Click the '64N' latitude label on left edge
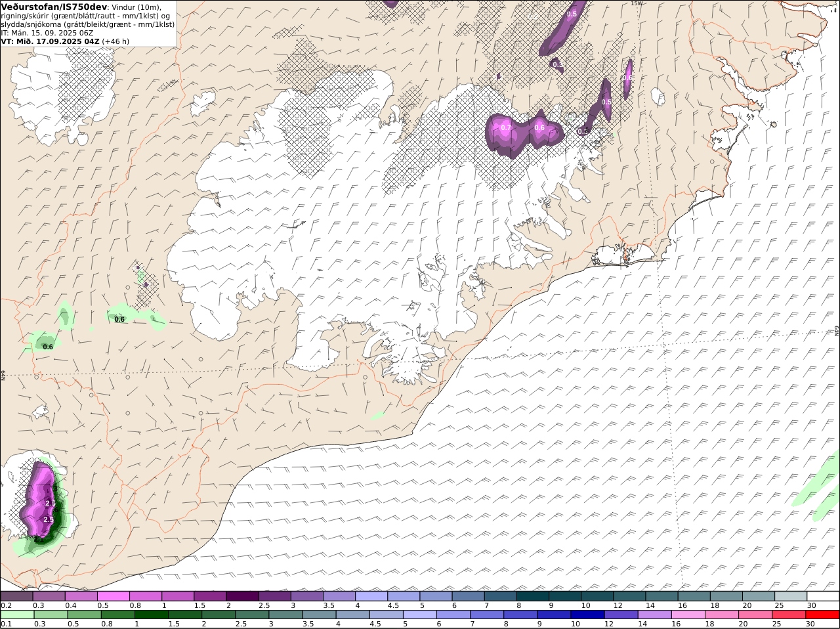The image size is (840, 629). click(3, 375)
